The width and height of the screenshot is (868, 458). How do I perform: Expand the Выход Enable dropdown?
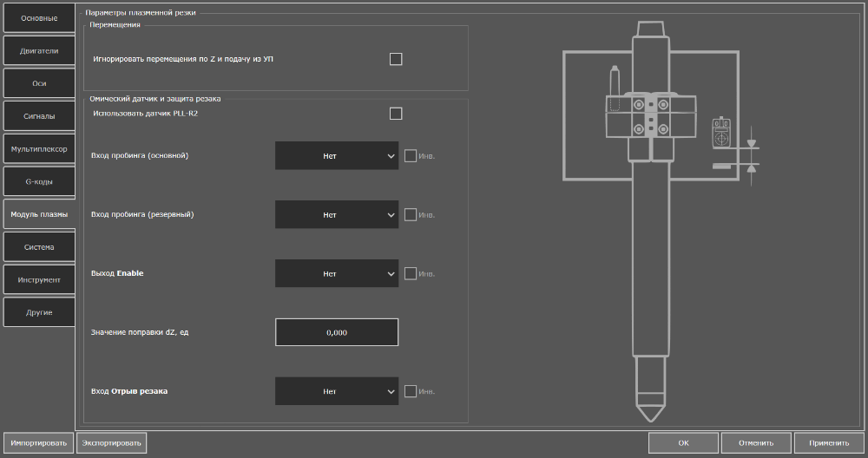click(337, 273)
